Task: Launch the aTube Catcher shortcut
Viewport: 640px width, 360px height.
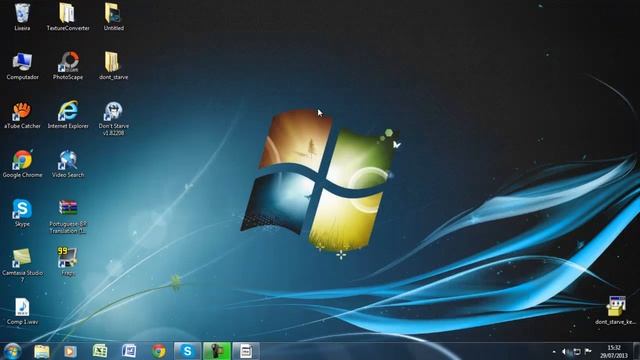Action: point(22,115)
